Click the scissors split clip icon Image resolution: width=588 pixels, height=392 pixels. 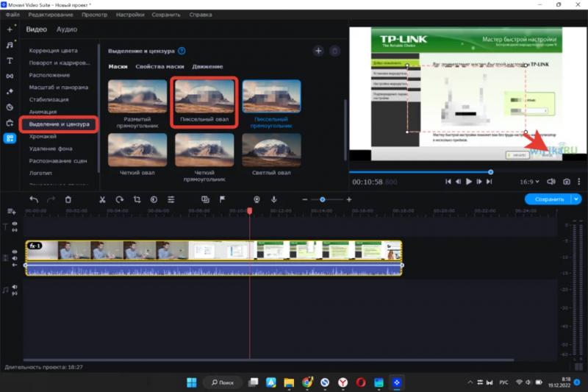pyautogui.click(x=101, y=199)
